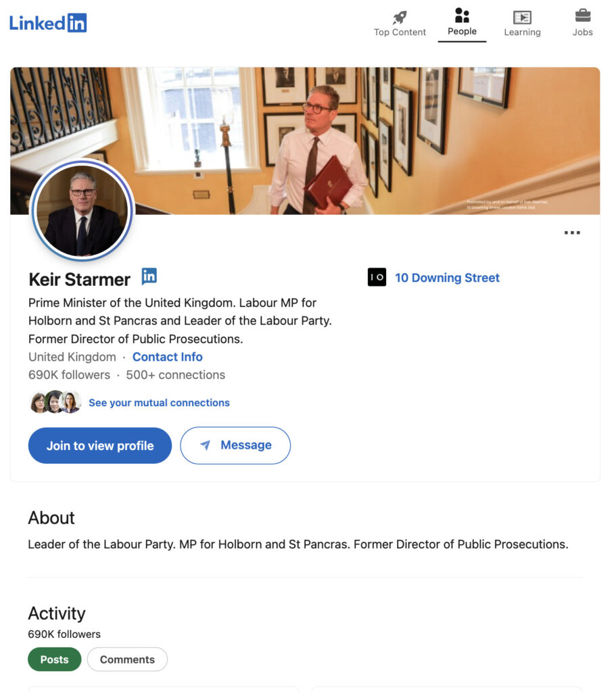Image resolution: width=616 pixels, height=692 pixels.
Task: Click the People icon in navigation
Action: tap(462, 15)
